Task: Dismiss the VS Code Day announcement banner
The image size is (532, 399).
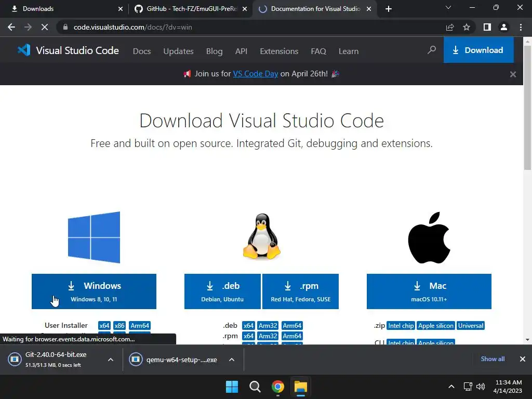Action: click(513, 74)
